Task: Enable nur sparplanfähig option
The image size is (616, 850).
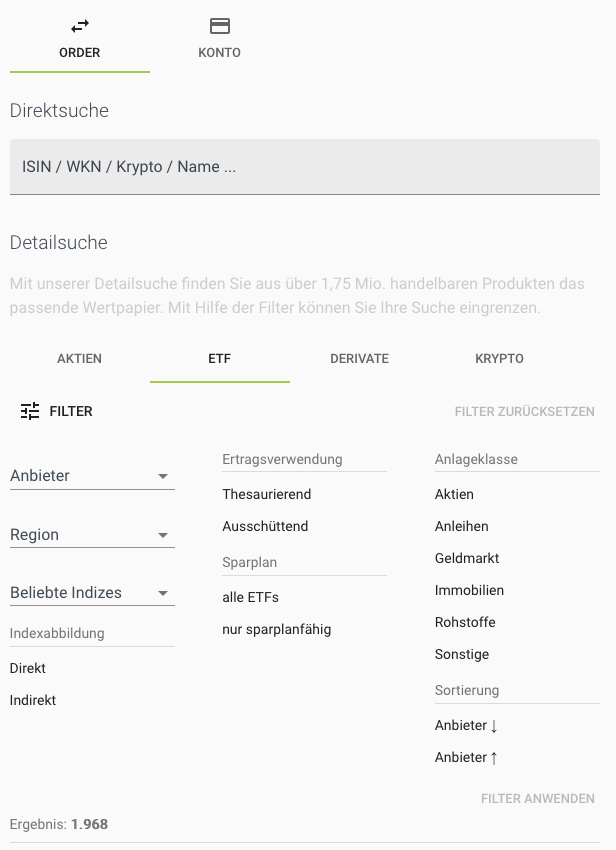Action: [276, 630]
